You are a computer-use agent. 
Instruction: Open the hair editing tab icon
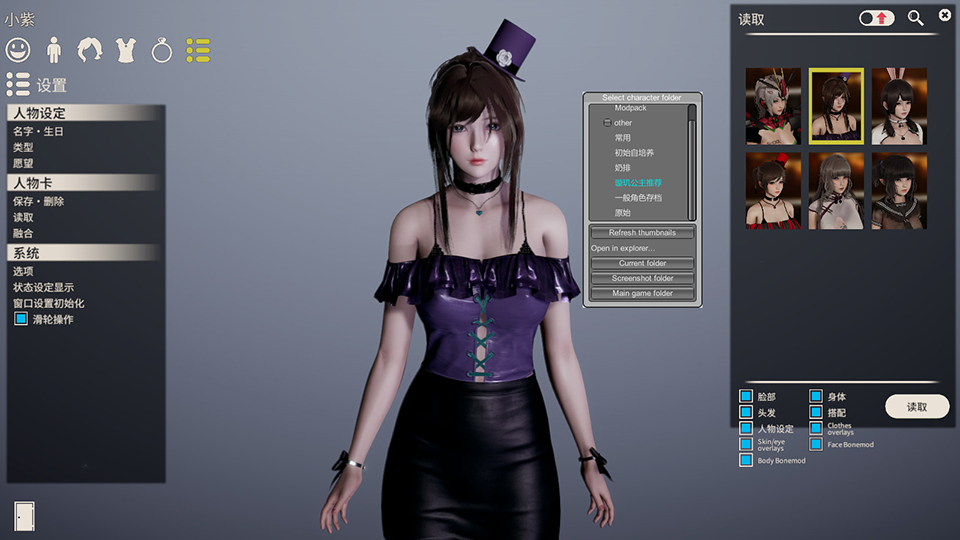(x=90, y=49)
